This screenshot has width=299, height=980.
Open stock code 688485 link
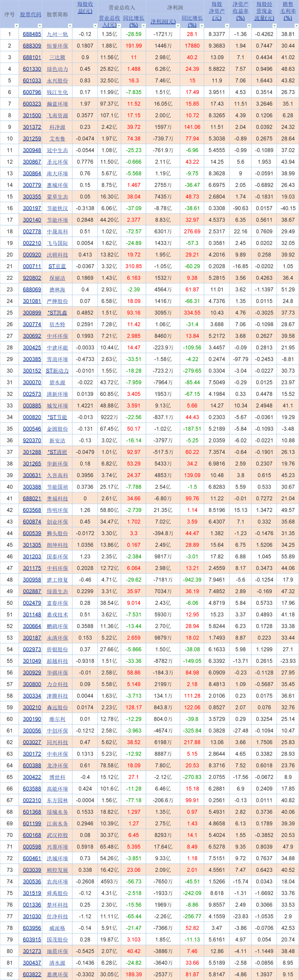[x=32, y=34]
